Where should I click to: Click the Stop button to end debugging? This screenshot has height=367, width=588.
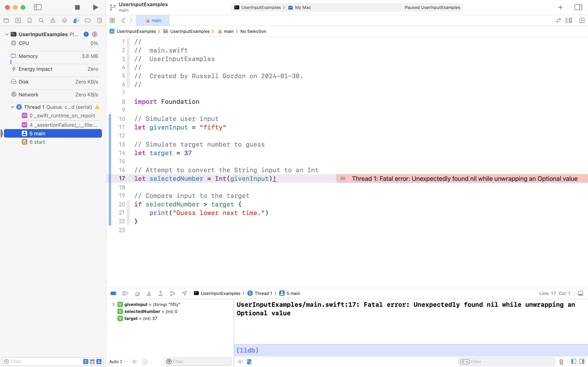(x=77, y=8)
